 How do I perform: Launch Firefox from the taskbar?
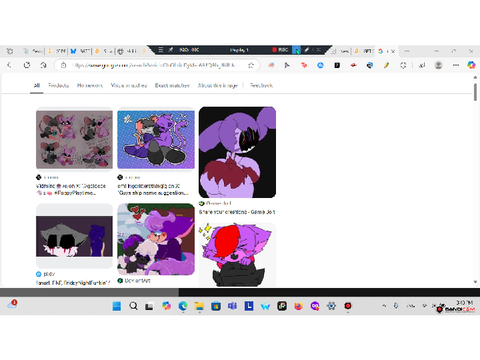tap(298, 306)
